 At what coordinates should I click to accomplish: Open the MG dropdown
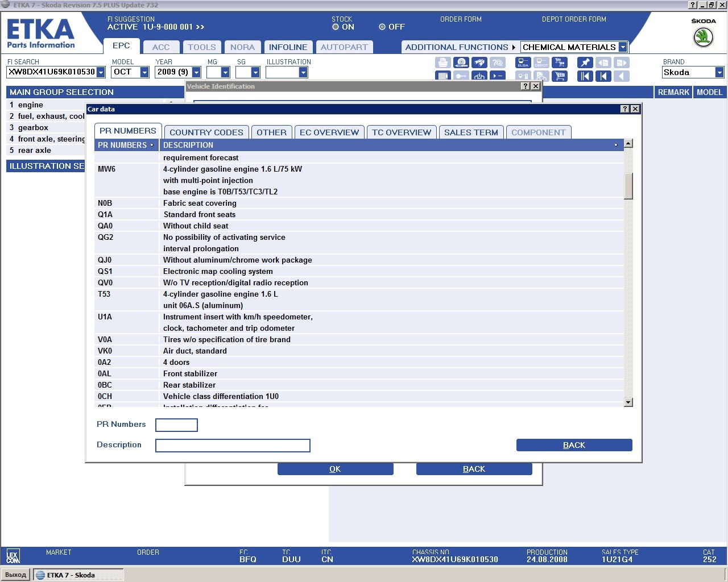tap(225, 72)
